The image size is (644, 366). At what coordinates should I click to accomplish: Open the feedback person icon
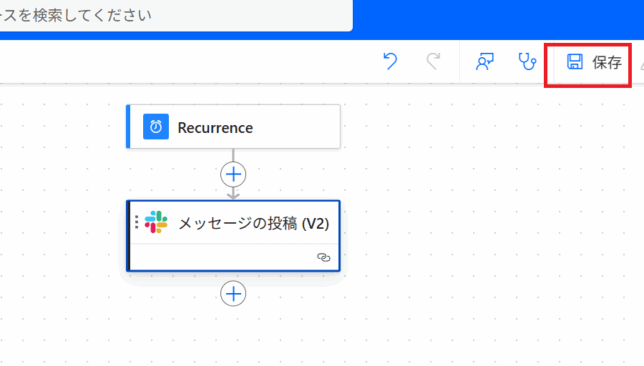coord(485,62)
